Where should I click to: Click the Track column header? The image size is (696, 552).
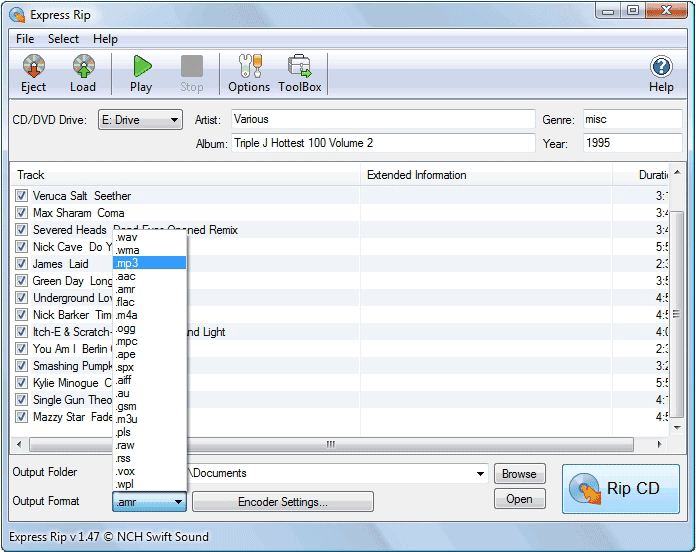185,175
